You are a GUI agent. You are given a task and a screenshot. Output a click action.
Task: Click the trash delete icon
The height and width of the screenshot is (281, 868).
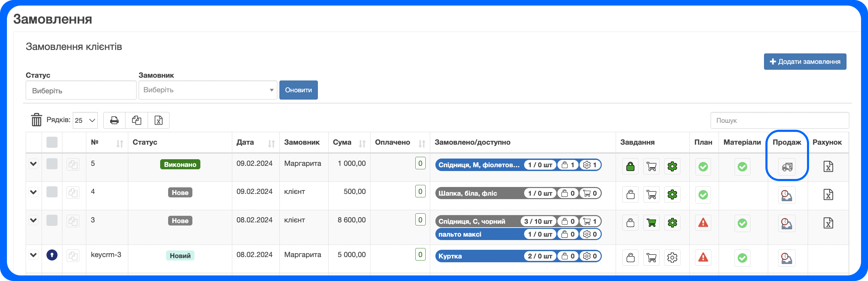36,120
